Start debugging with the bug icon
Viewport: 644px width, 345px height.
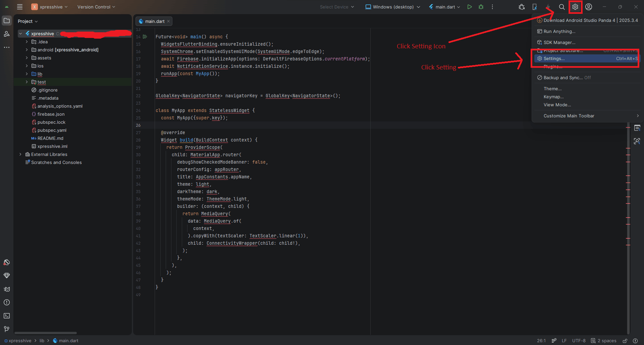(481, 7)
